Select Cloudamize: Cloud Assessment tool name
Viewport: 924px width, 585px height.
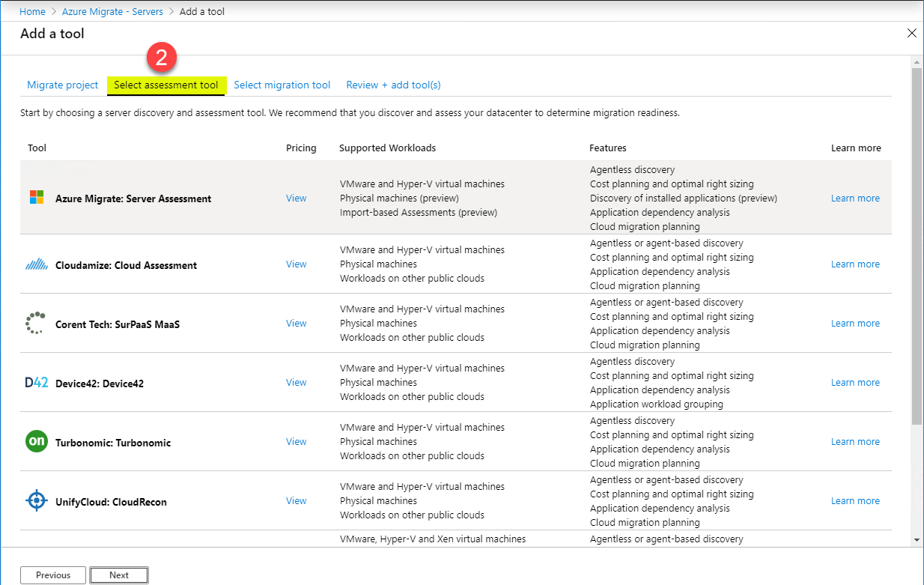pyautogui.click(x=127, y=265)
